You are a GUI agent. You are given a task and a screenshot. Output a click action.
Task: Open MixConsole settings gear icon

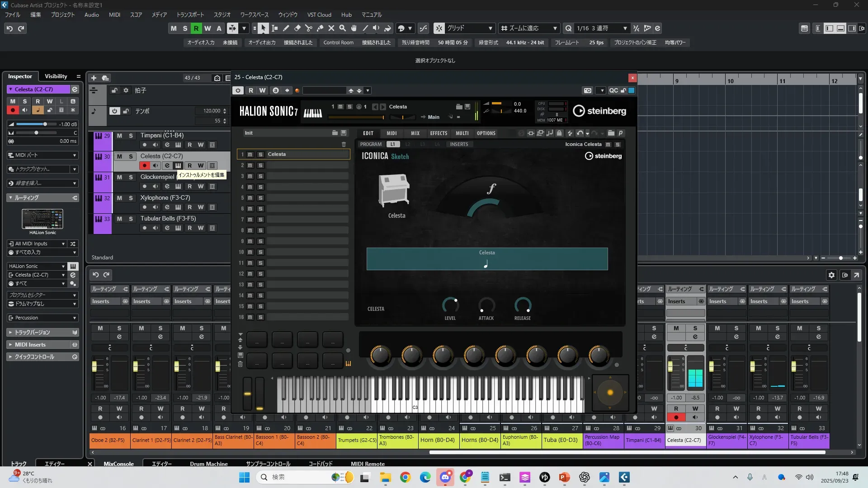[x=831, y=275]
